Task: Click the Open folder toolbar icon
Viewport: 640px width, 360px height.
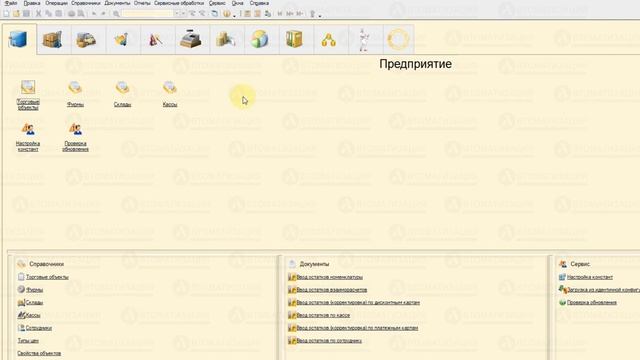Action: (x=16, y=13)
